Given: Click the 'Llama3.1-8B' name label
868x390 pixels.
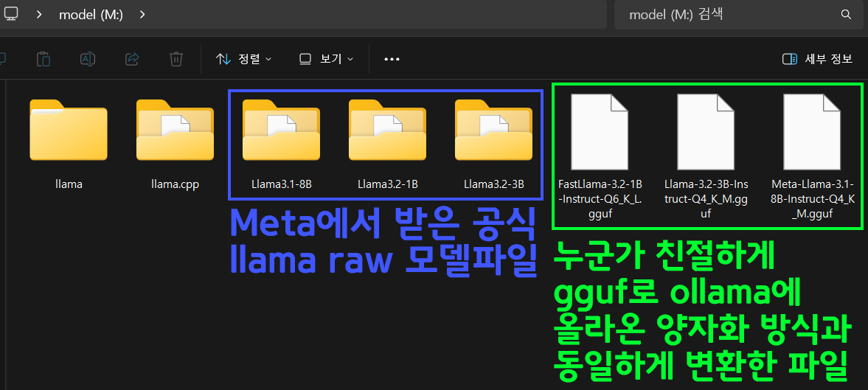Looking at the screenshot, I should click(281, 184).
